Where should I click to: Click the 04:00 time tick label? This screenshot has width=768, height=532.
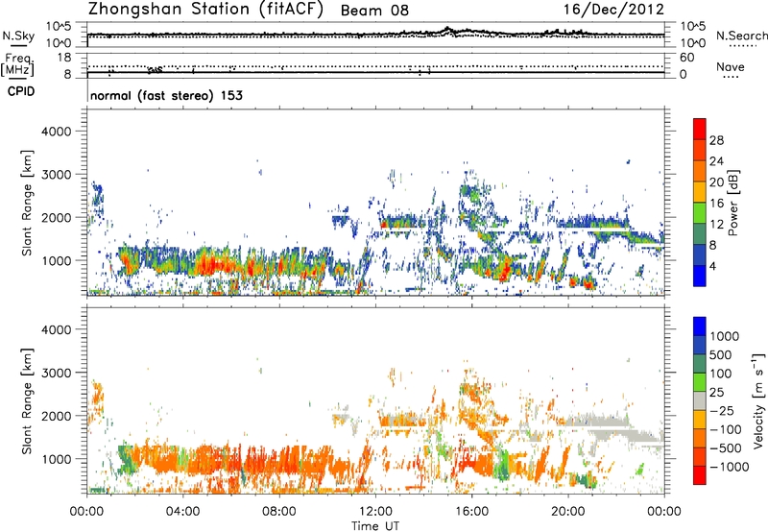[x=182, y=512]
